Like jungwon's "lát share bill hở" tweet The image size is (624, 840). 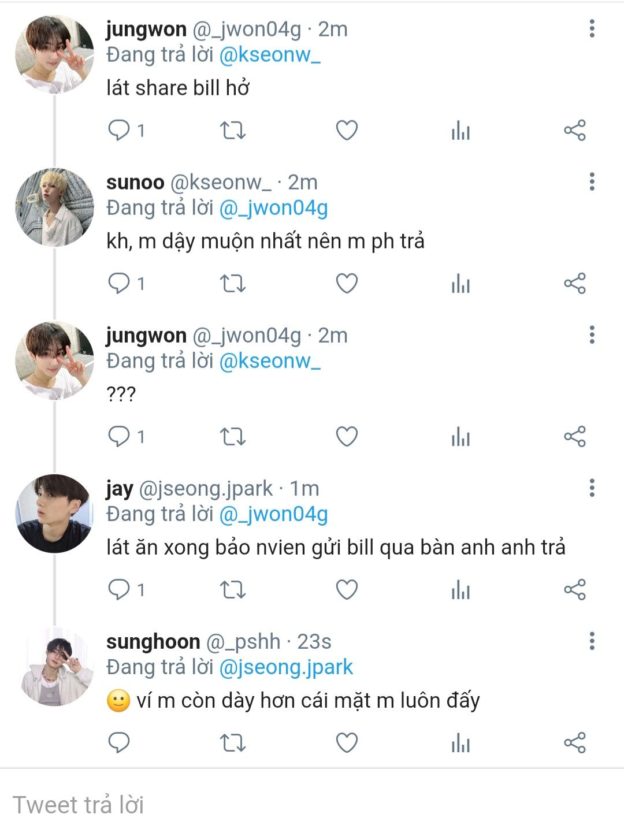pyautogui.click(x=347, y=131)
